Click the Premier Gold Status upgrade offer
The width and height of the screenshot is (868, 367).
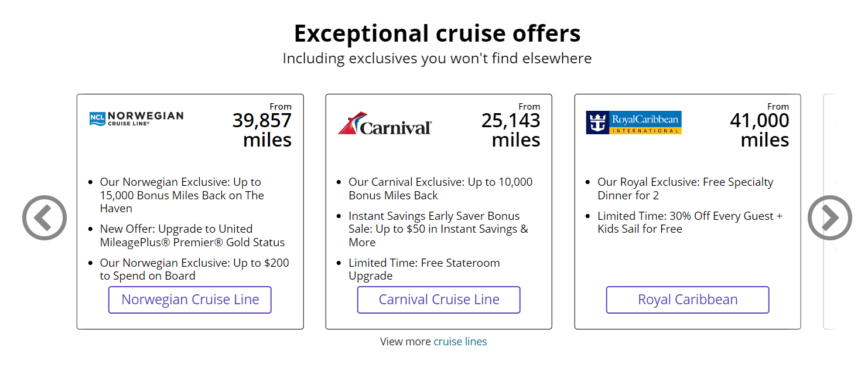[x=192, y=236]
